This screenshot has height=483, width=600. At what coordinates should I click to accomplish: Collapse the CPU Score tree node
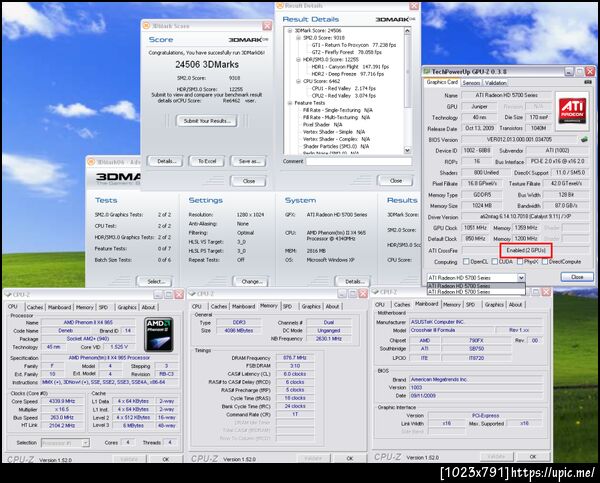[x=298, y=81]
